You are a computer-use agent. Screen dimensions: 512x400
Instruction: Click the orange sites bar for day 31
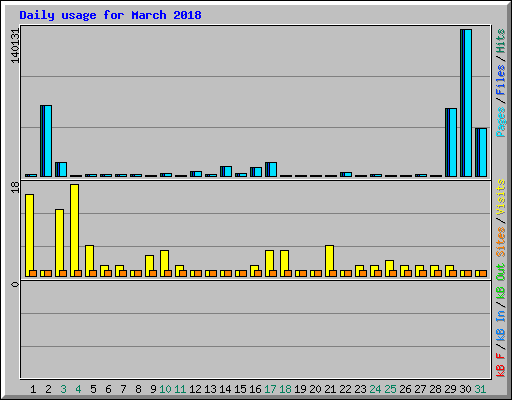[x=483, y=273]
